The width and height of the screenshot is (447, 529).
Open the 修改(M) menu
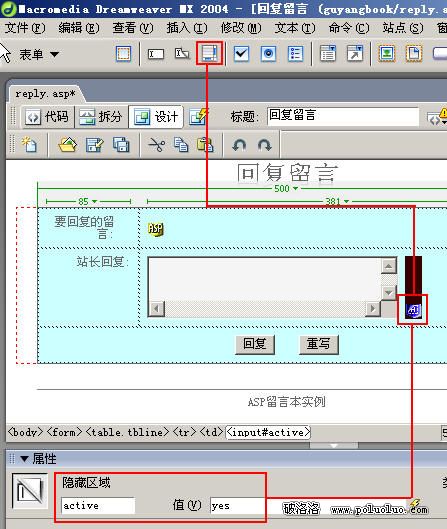(241, 28)
